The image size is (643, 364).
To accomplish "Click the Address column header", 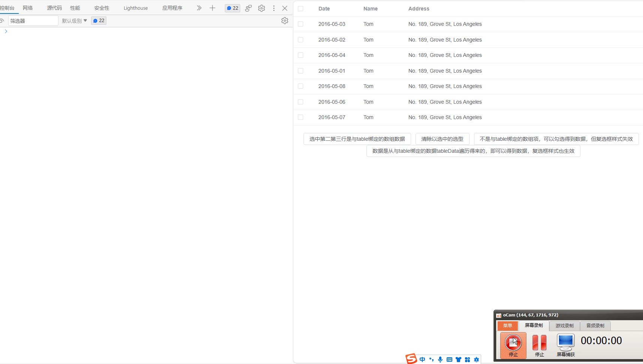I will 419,9.
